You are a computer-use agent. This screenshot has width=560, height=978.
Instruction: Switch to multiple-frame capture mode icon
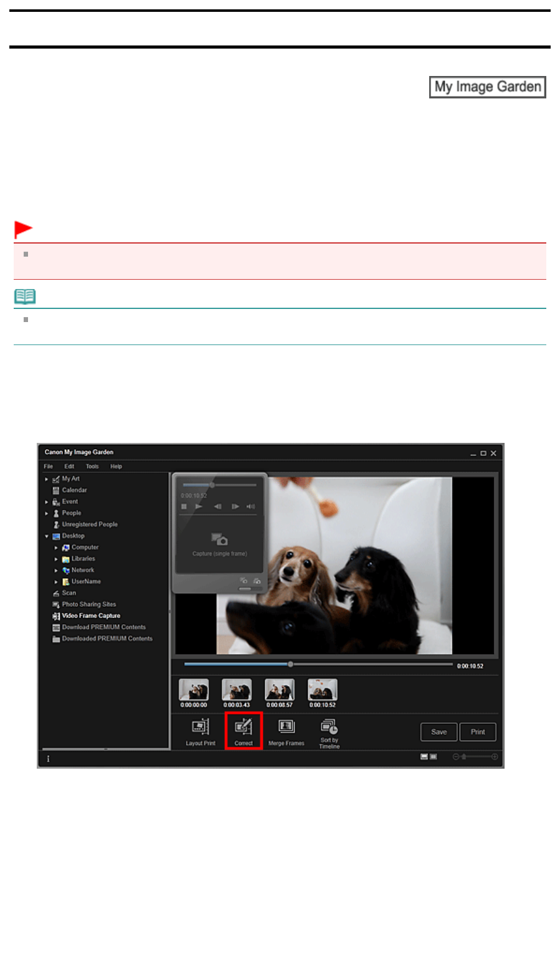[257, 581]
